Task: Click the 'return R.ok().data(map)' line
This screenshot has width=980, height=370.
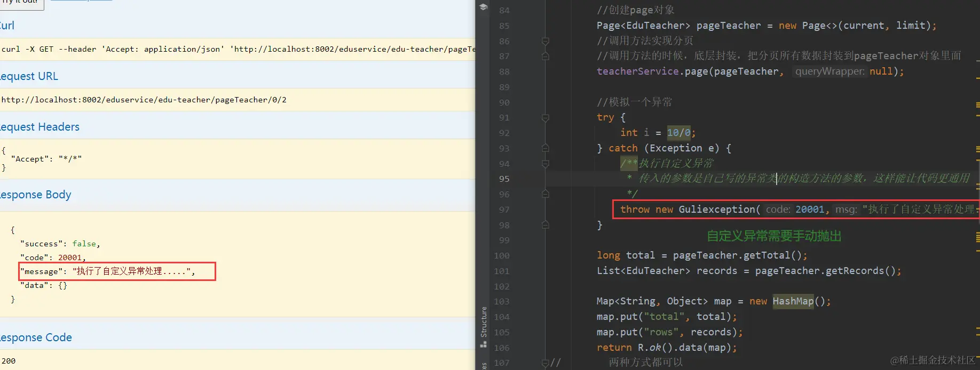Action: (x=667, y=348)
